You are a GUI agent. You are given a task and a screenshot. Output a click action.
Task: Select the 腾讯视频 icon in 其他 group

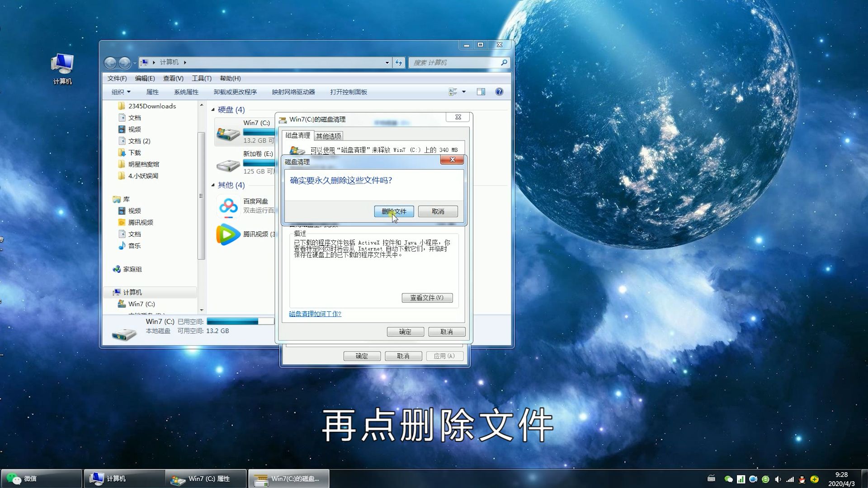228,235
